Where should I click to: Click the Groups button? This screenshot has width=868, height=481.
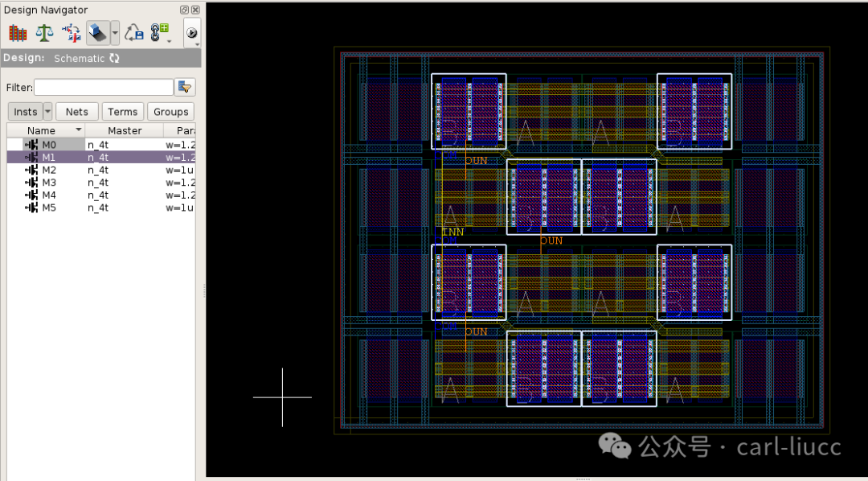click(x=171, y=111)
